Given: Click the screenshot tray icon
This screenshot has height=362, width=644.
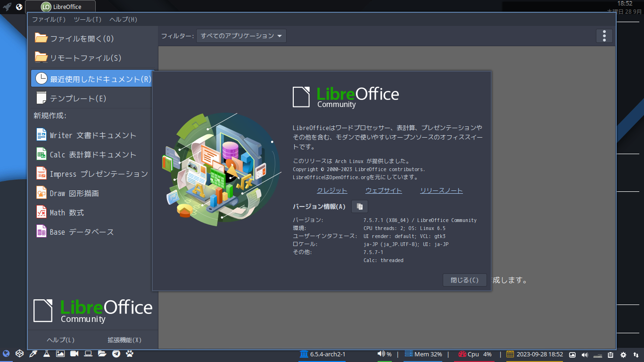Looking at the screenshot, I should coord(572,354).
